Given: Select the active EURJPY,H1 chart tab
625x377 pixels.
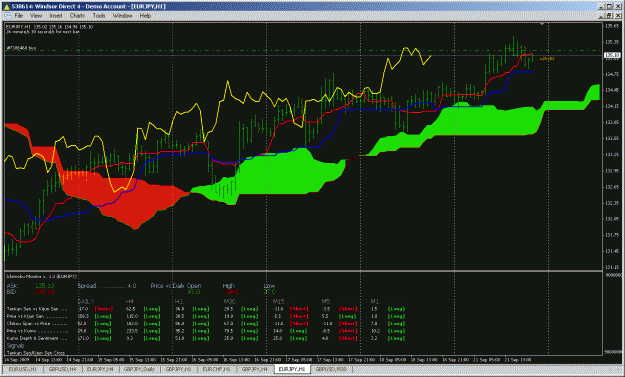Looking at the screenshot, I should click(x=292, y=369).
